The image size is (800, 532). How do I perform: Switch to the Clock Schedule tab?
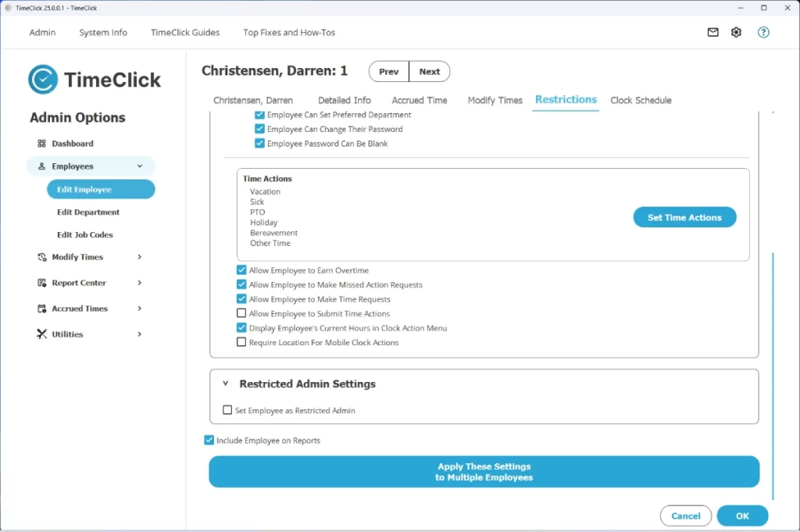click(641, 100)
